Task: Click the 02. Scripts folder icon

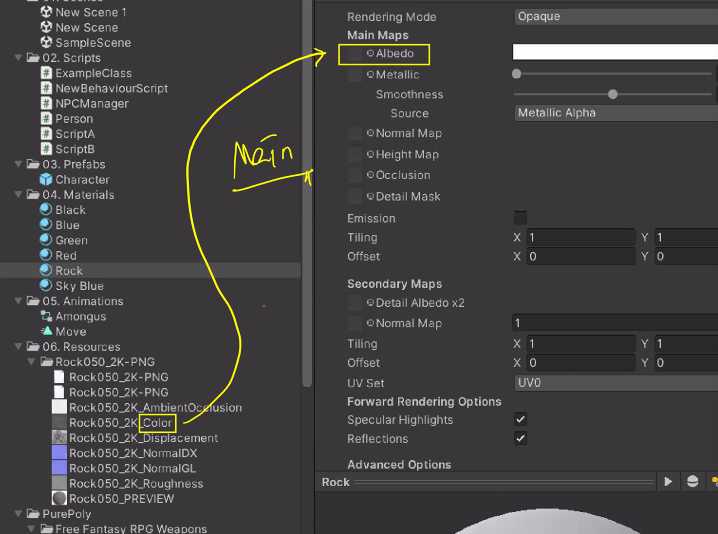Action: [33, 58]
